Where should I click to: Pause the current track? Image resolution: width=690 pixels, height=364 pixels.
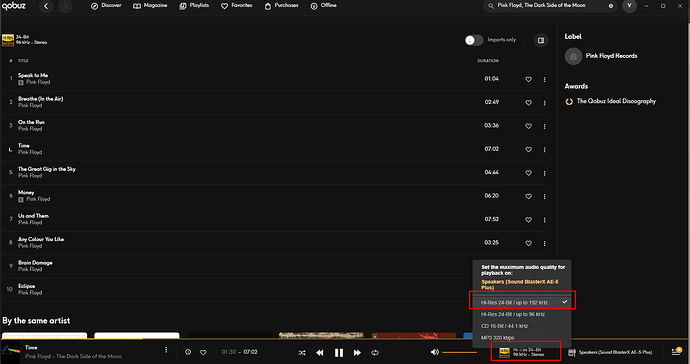[x=339, y=353]
